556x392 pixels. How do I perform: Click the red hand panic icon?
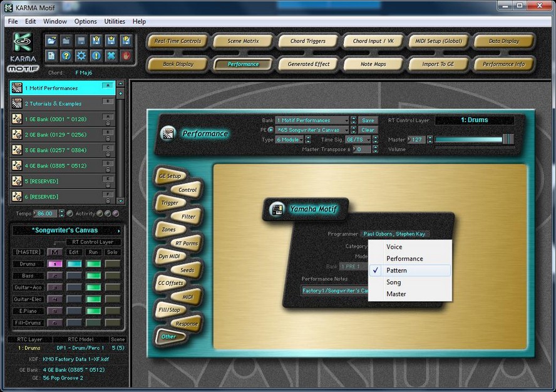[126, 55]
